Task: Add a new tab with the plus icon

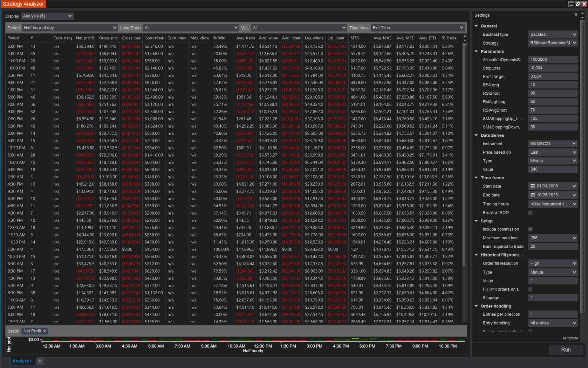Action: click(x=40, y=361)
